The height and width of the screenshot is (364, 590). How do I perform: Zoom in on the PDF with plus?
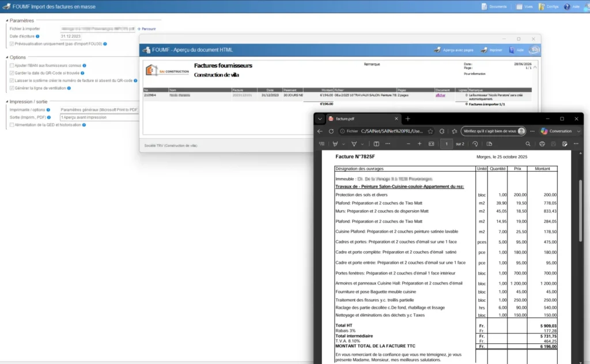tap(419, 143)
